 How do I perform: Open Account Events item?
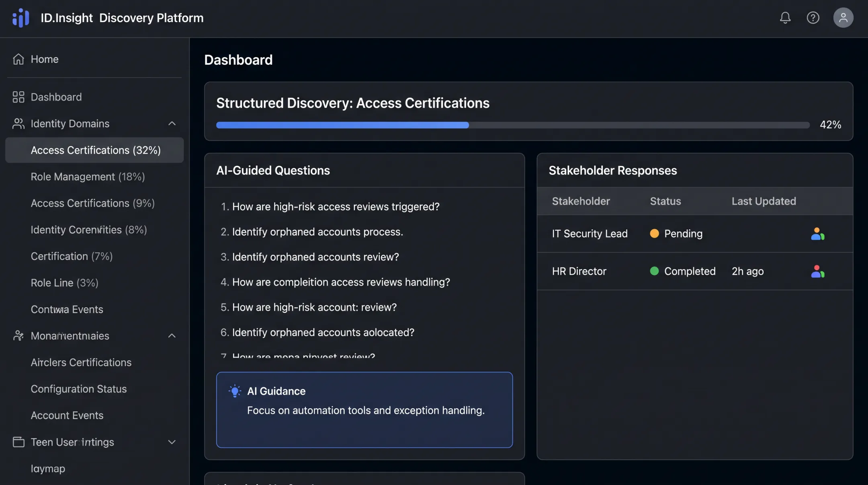[x=67, y=415]
